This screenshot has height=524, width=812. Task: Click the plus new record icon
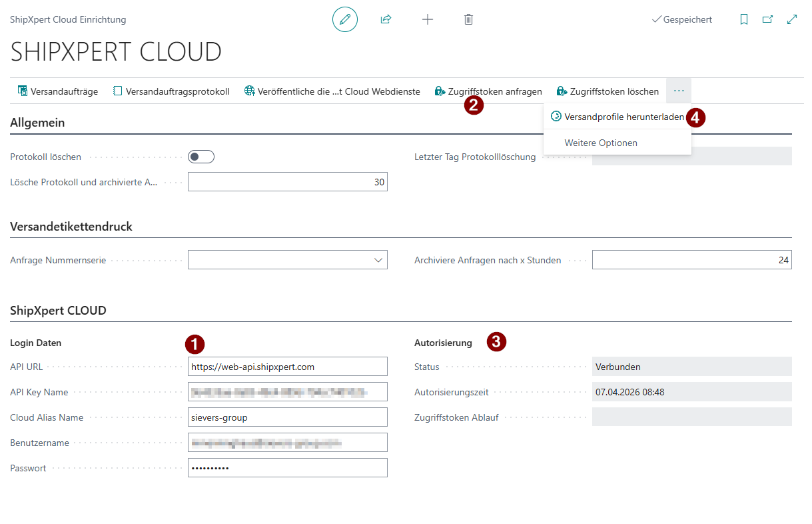(x=428, y=19)
